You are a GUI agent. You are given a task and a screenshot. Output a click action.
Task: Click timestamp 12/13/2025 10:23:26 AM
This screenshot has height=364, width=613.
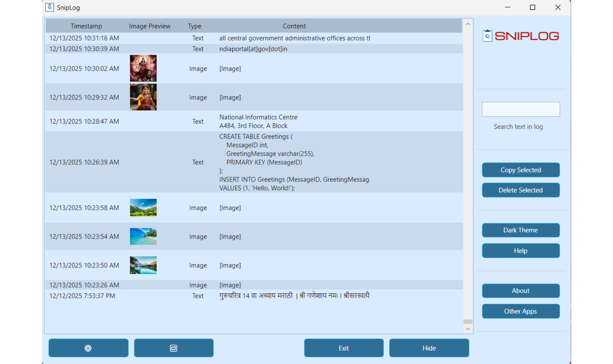point(84,285)
